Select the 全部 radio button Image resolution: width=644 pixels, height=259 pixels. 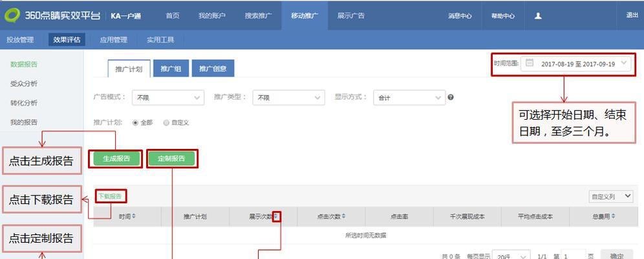point(136,122)
